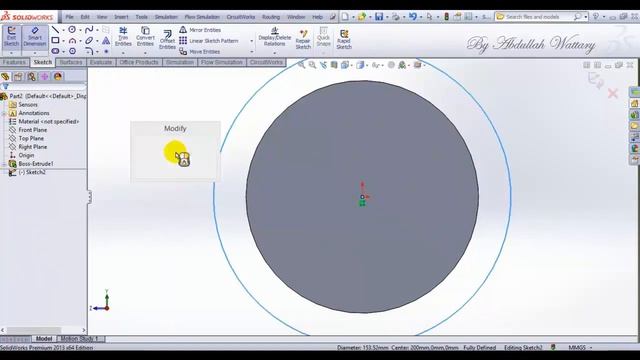Image resolution: width=640 pixels, height=360 pixels.
Task: Click Zoom to Fit in view toolbar
Action: [301, 64]
